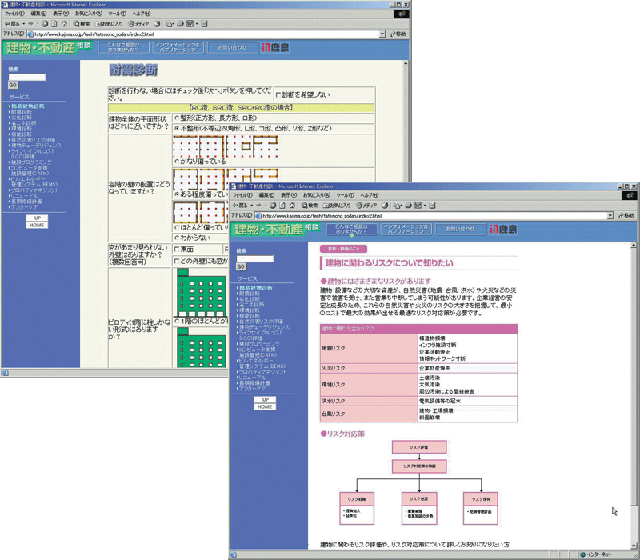This screenshot has height=560, width=640.
Task: Check the '診断を希望しない' checkbox
Action: tap(277, 95)
